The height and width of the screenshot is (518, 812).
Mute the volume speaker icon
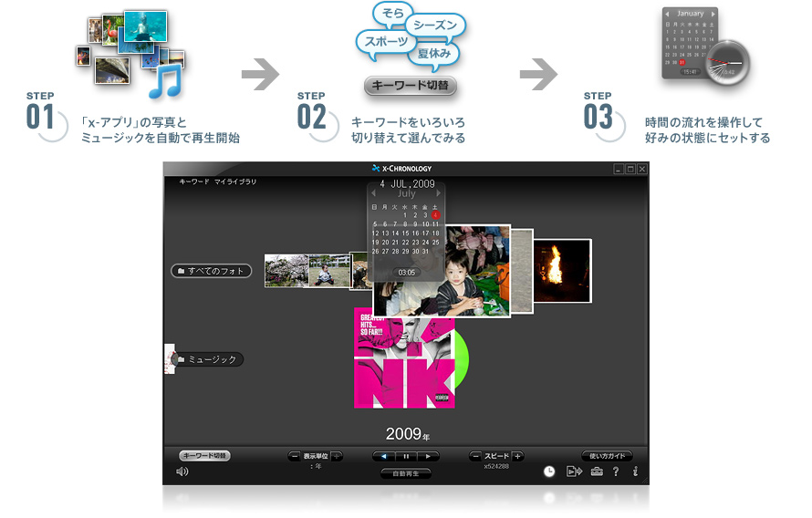tap(182, 471)
